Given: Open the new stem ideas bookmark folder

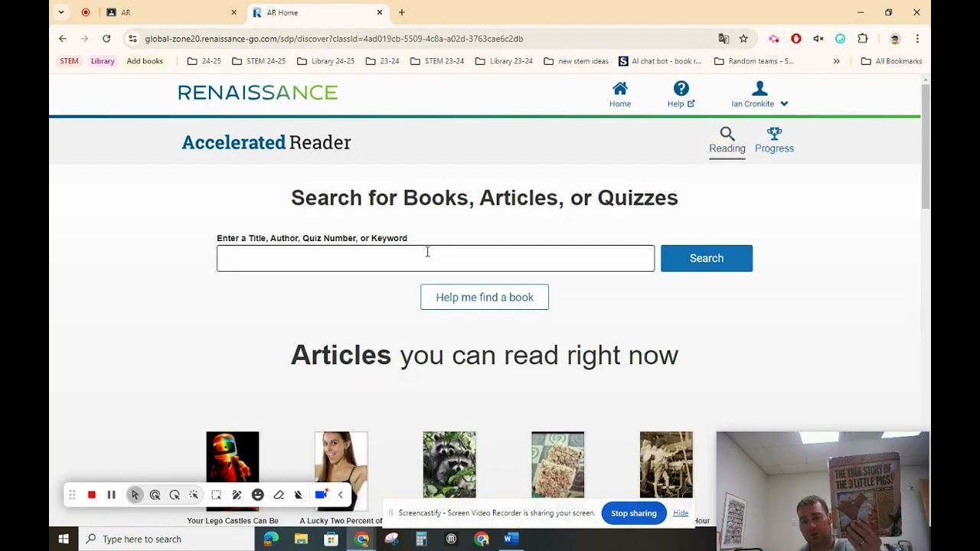Looking at the screenshot, I should tap(576, 61).
